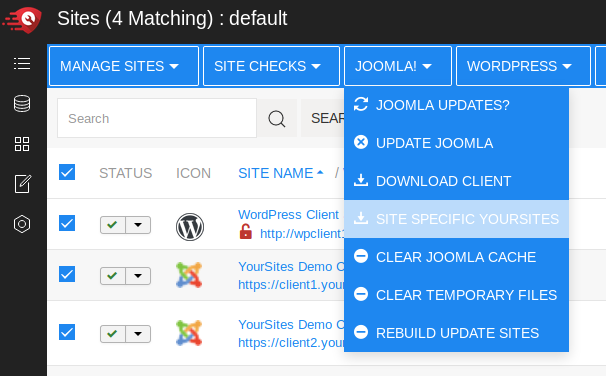Click green check status for client1 site
The width and height of the screenshot is (606, 376).
click(x=112, y=276)
